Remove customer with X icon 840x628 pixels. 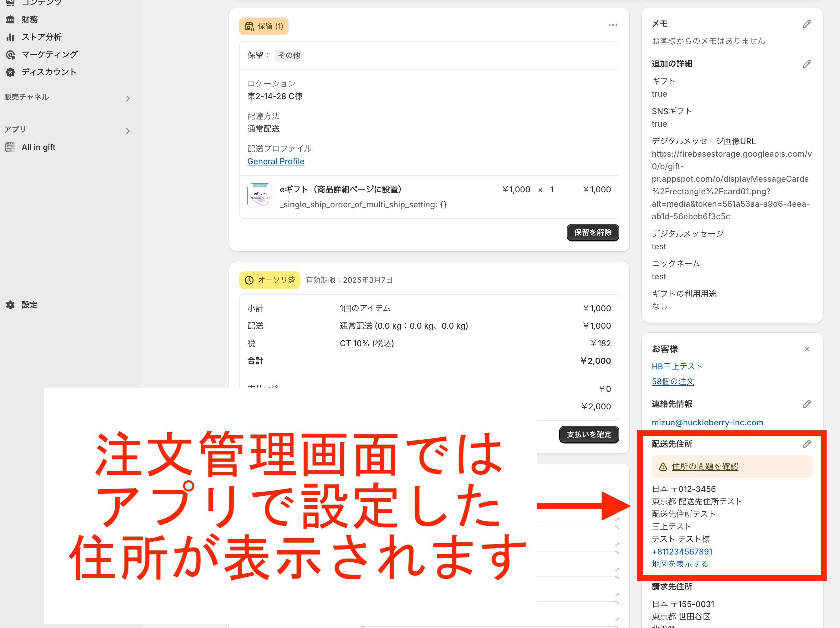click(x=807, y=349)
